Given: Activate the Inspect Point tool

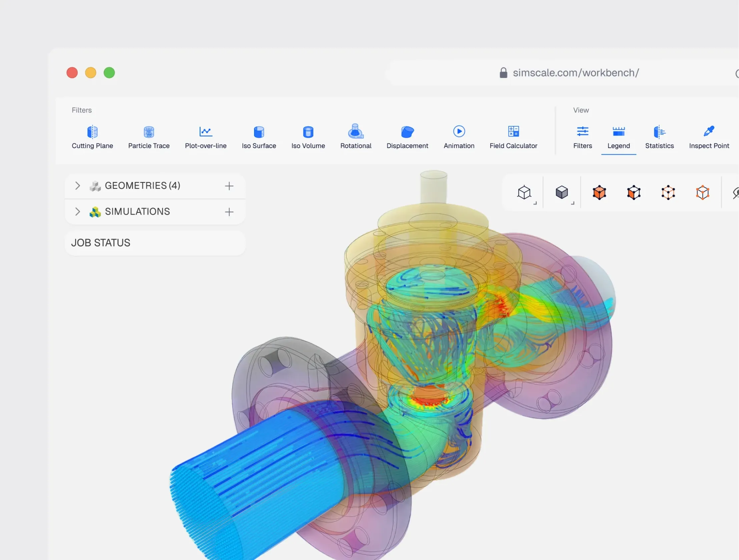Looking at the screenshot, I should point(709,137).
